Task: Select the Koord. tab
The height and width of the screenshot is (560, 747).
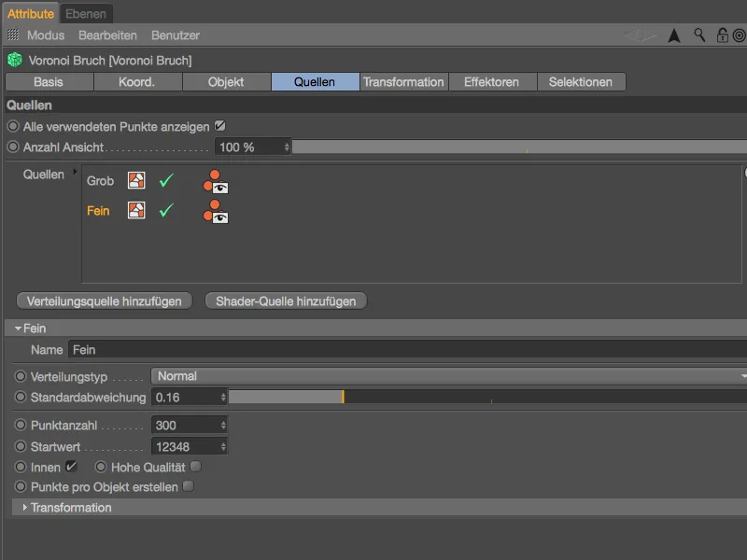Action: click(x=137, y=82)
